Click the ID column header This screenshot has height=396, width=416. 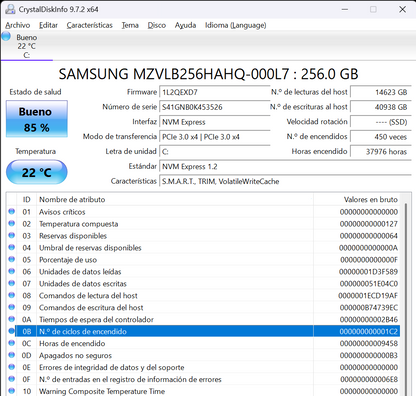click(26, 199)
